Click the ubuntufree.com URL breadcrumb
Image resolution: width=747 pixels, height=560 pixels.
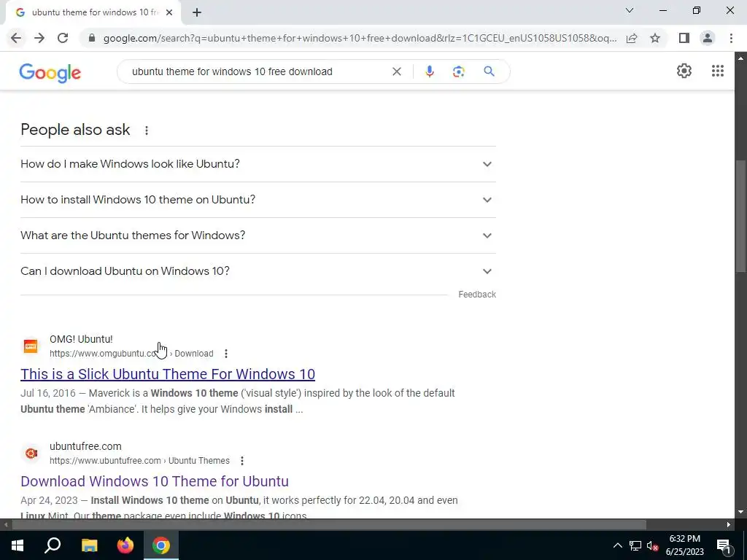[139, 461]
